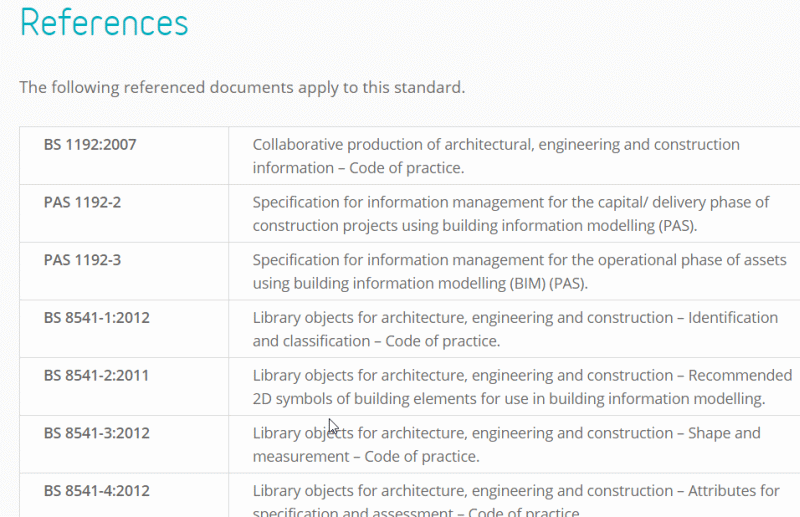Click the BS 8541-3:2012 reference code
The height and width of the screenshot is (517, 800).
96,433
